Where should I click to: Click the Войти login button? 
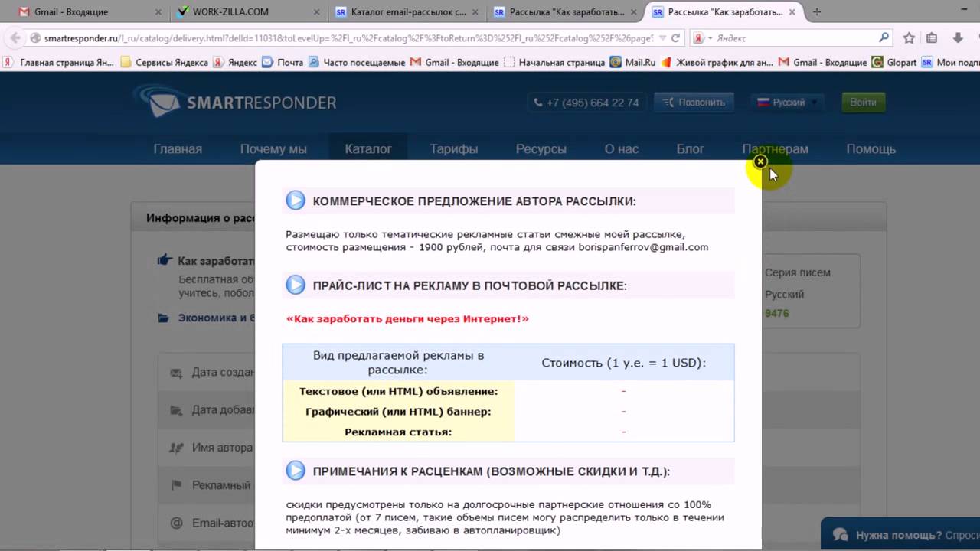863,102
